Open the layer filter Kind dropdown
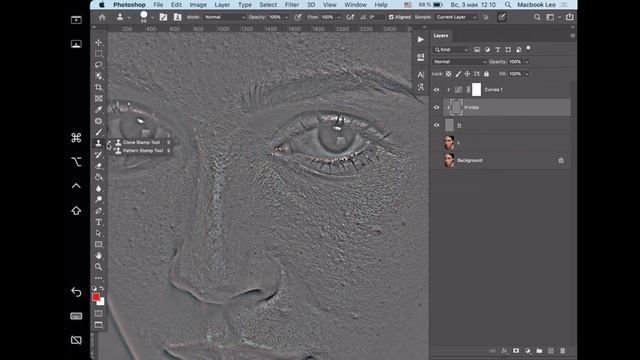 451,50
